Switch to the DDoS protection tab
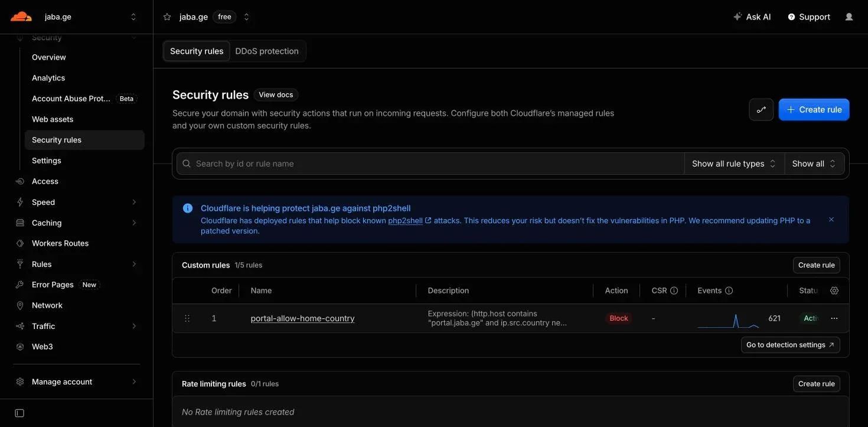This screenshot has height=427, width=868. pyautogui.click(x=267, y=51)
